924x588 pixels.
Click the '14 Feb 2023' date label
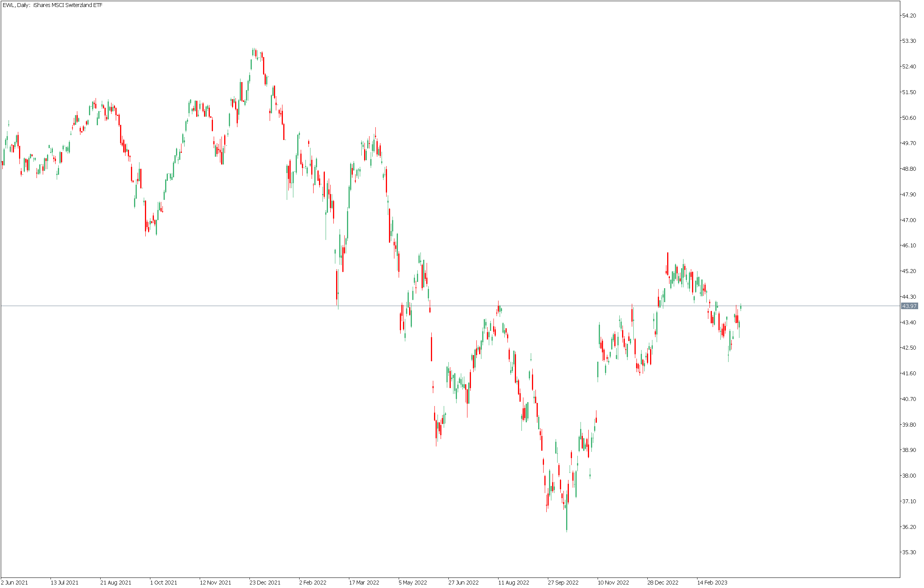pyautogui.click(x=712, y=583)
